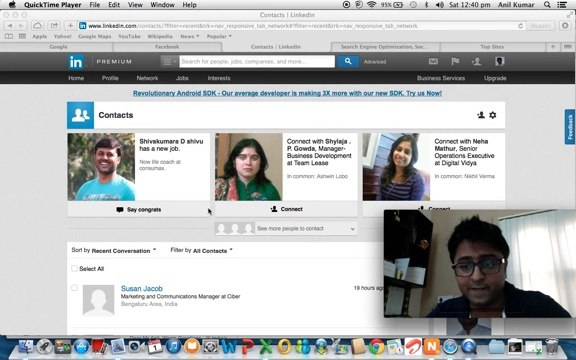Image resolution: width=576 pixels, height=360 pixels.
Task: Go to LinkedIn Home nav item
Action: point(76,78)
